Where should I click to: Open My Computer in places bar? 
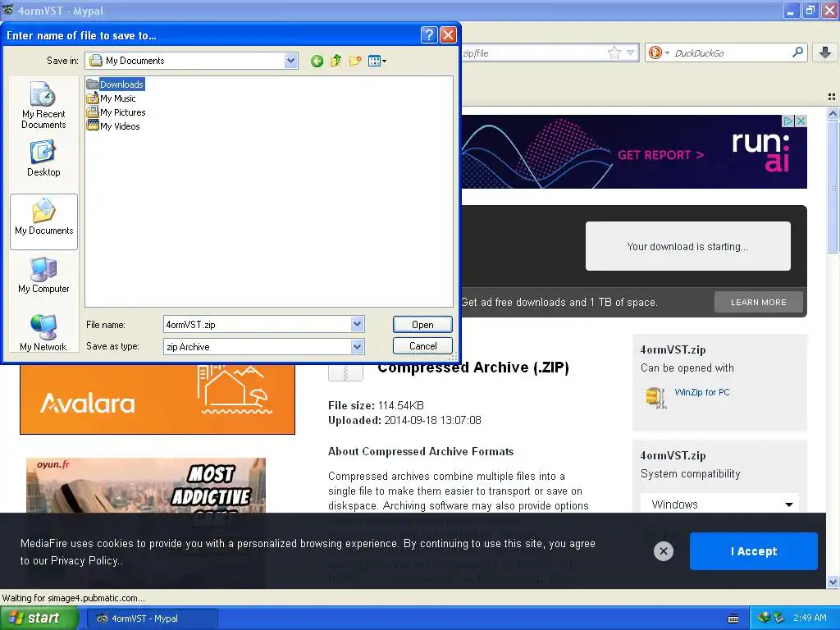(x=44, y=276)
